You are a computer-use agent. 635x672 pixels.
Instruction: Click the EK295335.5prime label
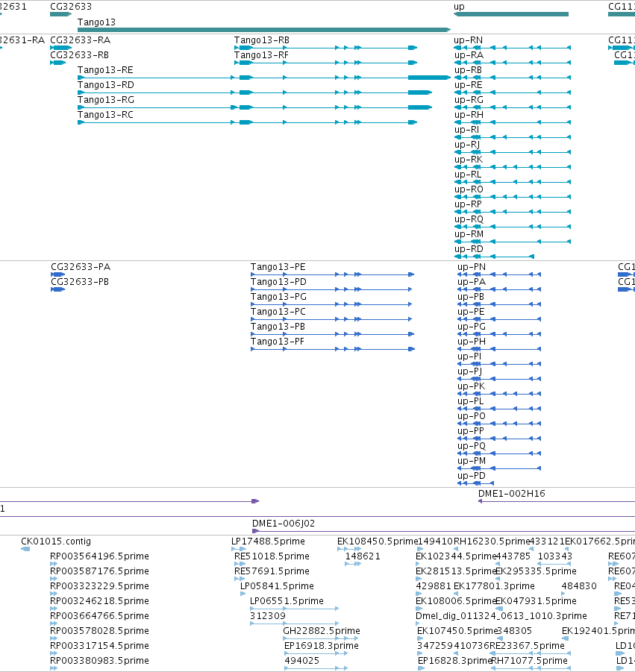(x=536, y=571)
